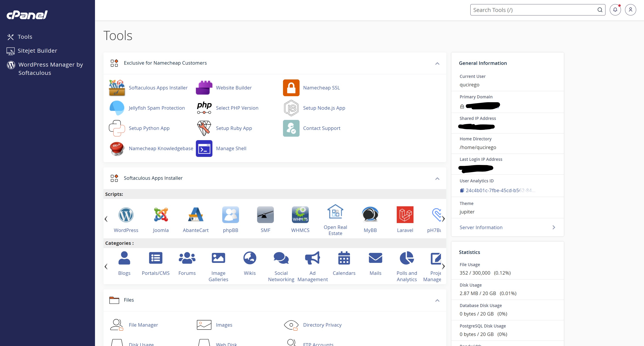Open the WordPress installer icon
The width and height of the screenshot is (644, 346).
tap(126, 215)
